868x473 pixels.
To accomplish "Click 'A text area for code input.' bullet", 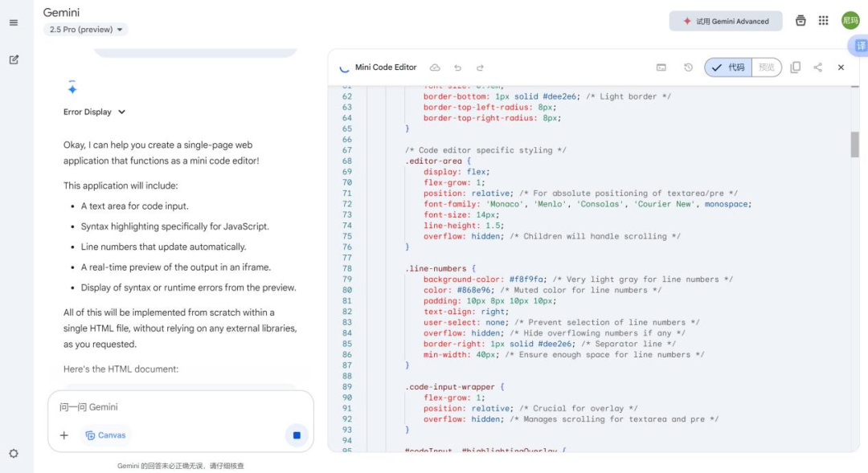I will 134,206.
